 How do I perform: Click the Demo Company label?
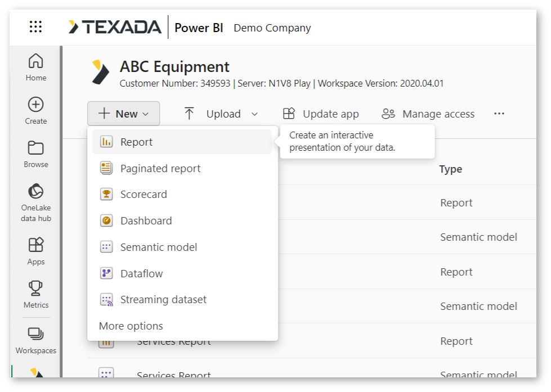point(272,28)
